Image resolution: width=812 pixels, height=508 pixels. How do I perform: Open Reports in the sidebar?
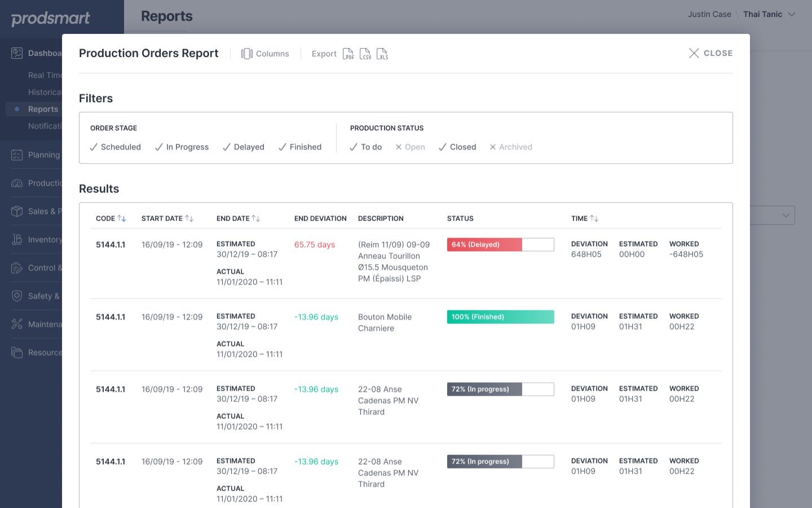click(43, 109)
